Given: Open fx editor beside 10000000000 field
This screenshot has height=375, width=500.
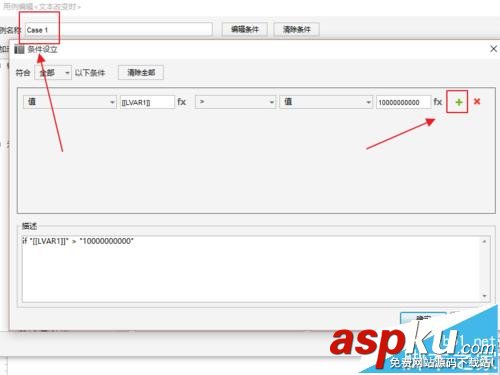Looking at the screenshot, I should (438, 102).
